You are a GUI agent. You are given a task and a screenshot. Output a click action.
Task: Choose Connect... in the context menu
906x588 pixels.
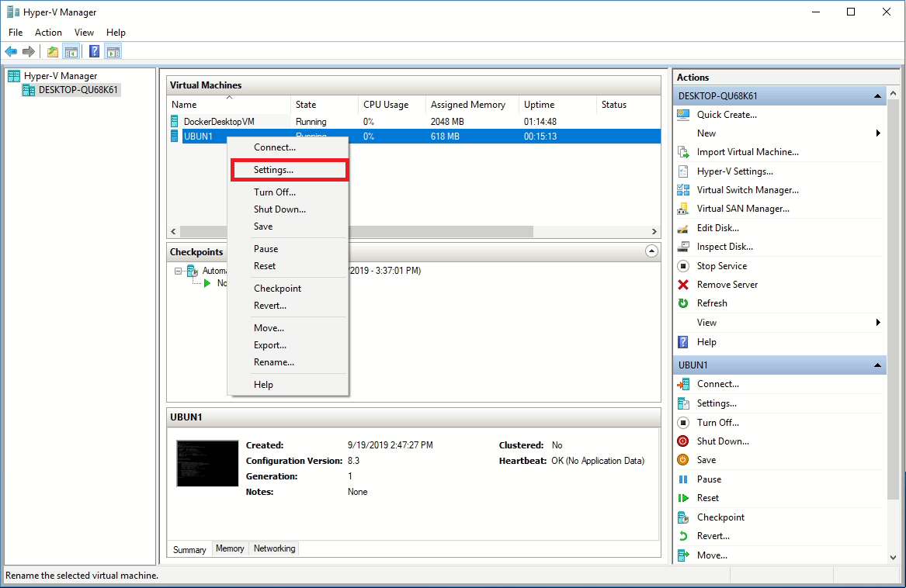coord(290,147)
